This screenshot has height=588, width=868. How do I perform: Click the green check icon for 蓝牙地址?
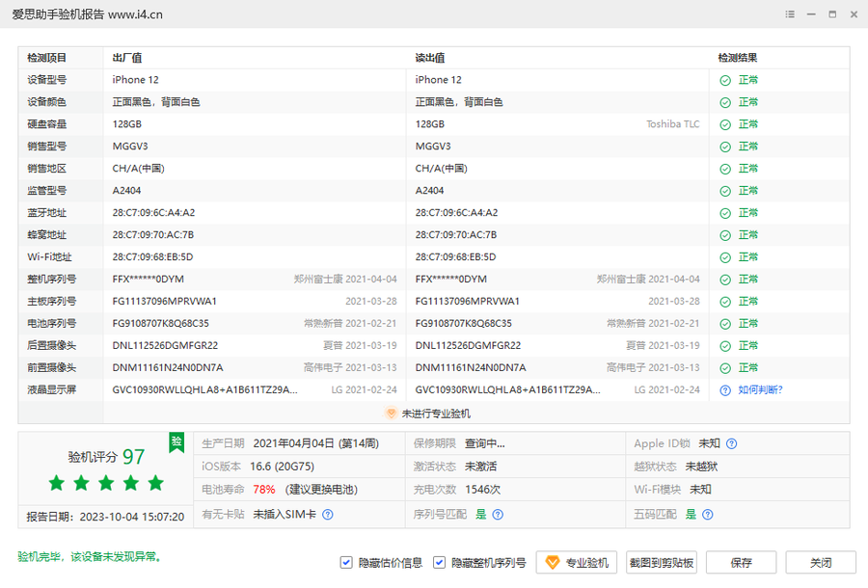coord(725,214)
